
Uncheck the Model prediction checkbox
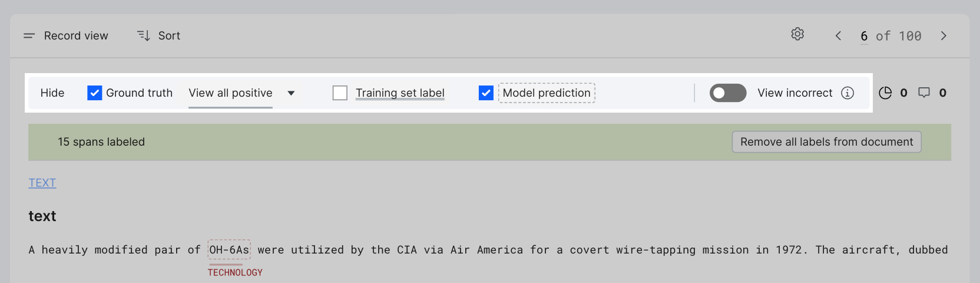point(486,93)
